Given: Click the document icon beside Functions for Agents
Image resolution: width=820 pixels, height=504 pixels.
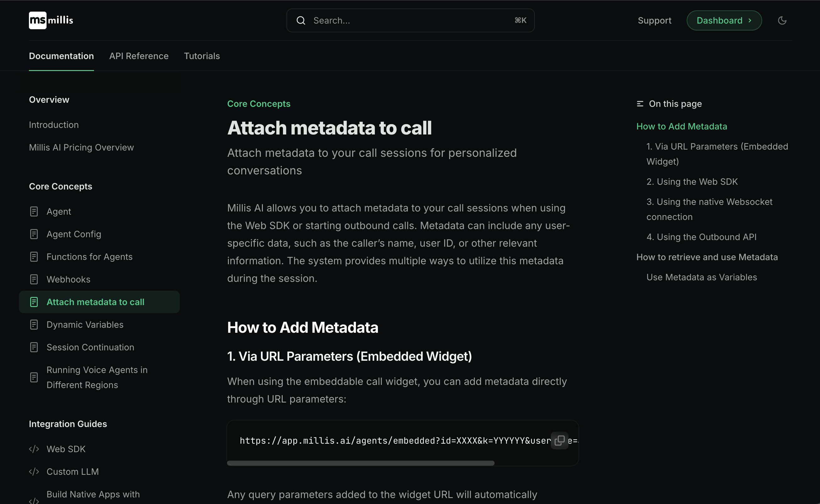Looking at the screenshot, I should pos(34,256).
